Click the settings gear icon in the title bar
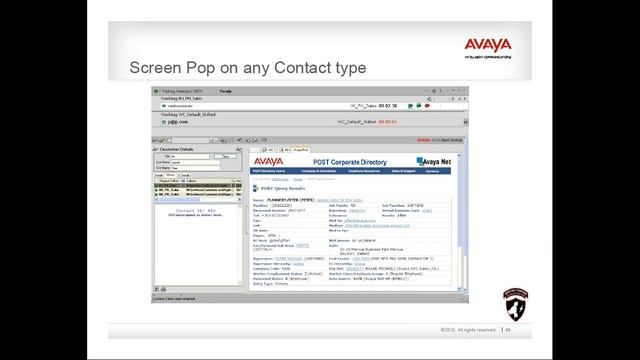 (x=434, y=91)
